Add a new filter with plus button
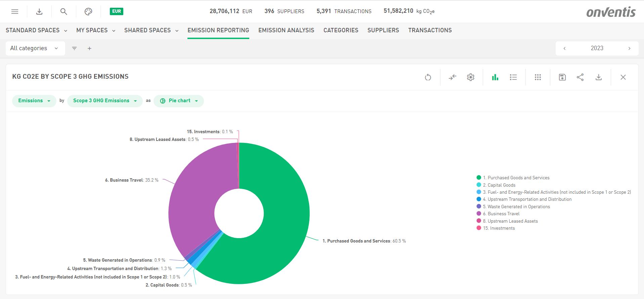The image size is (644, 299). (x=89, y=48)
